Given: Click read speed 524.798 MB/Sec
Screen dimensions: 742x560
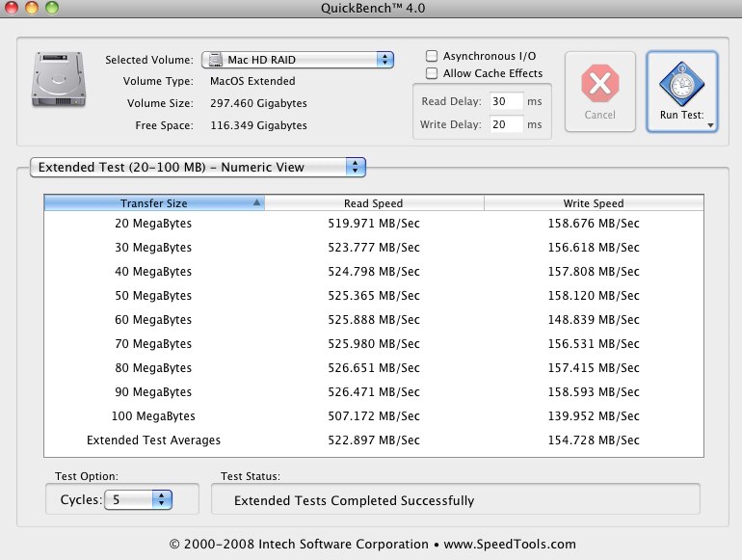Looking at the screenshot, I should 374,271.
